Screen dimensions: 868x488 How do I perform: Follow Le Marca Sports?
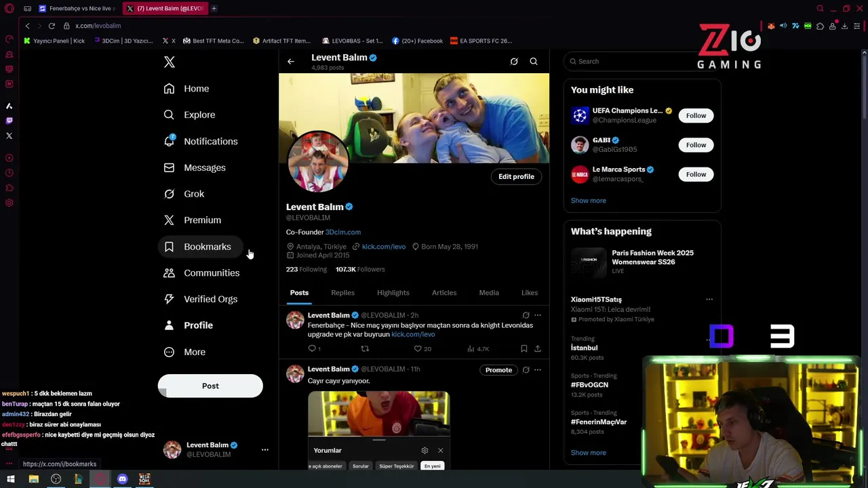[x=696, y=174]
